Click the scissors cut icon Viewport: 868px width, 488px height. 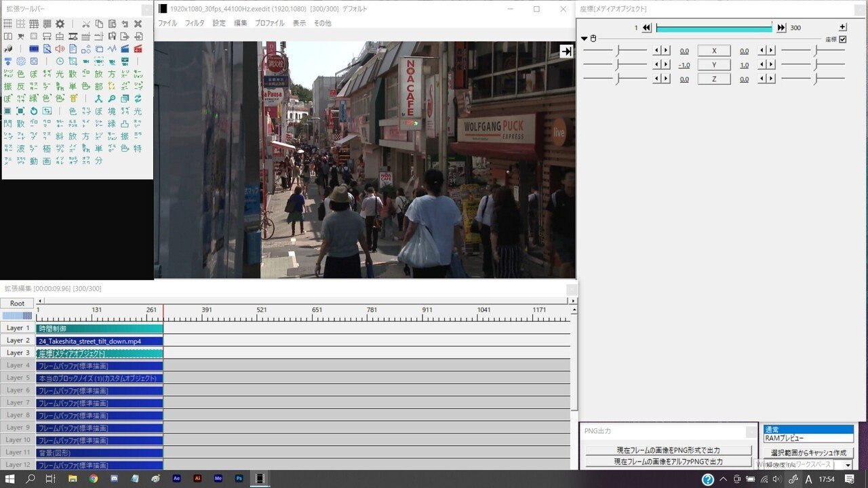[x=86, y=24]
